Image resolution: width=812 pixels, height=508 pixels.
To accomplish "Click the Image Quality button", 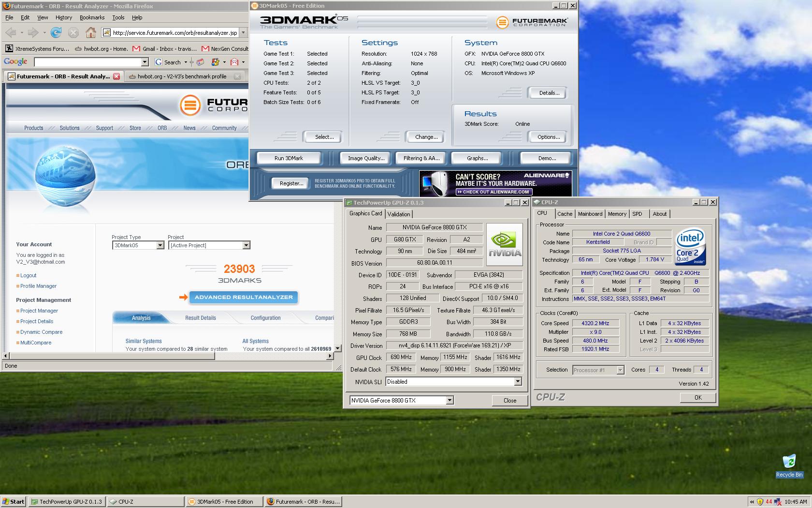I will pos(366,158).
